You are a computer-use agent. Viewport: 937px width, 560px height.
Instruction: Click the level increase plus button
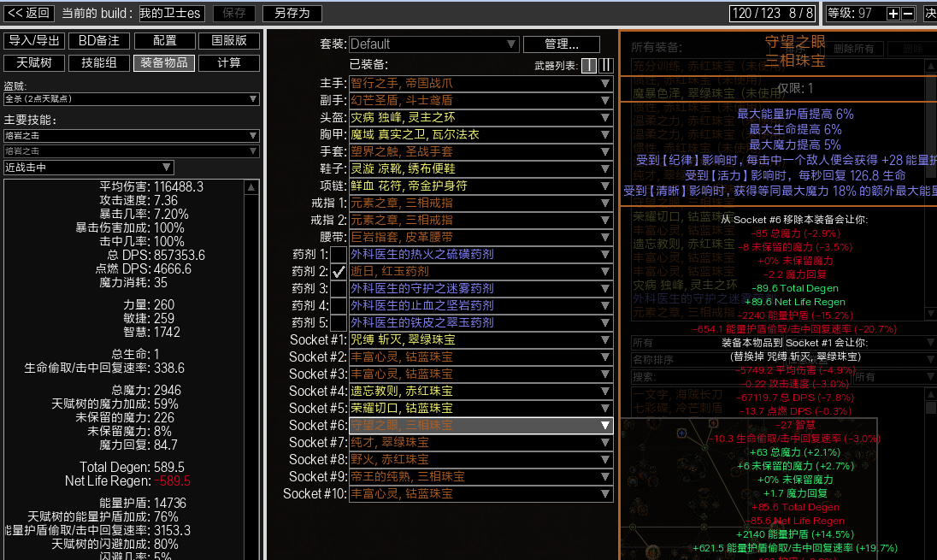click(893, 14)
